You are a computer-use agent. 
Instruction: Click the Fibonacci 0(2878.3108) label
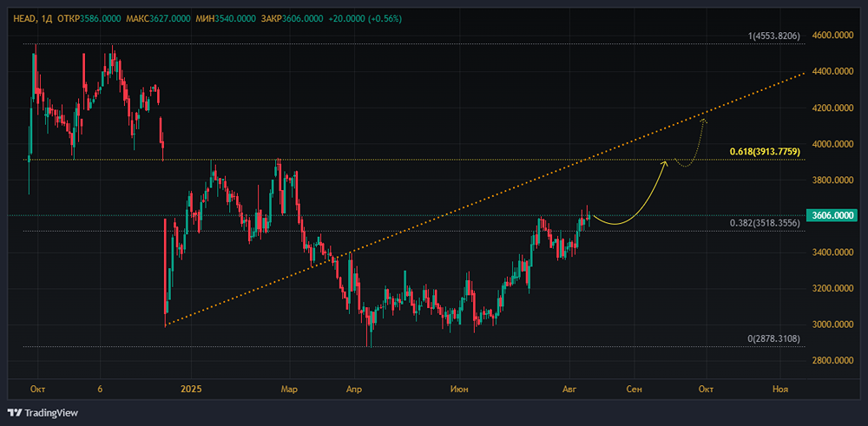pyautogui.click(x=773, y=338)
